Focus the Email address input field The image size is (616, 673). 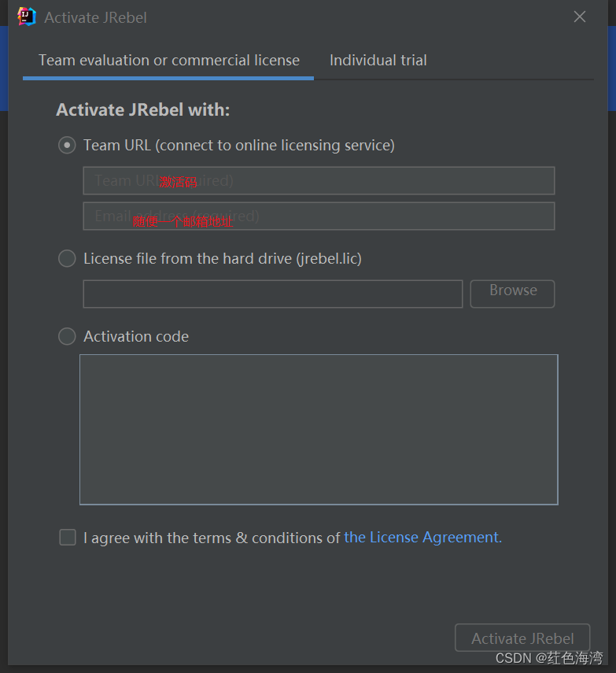coord(319,216)
